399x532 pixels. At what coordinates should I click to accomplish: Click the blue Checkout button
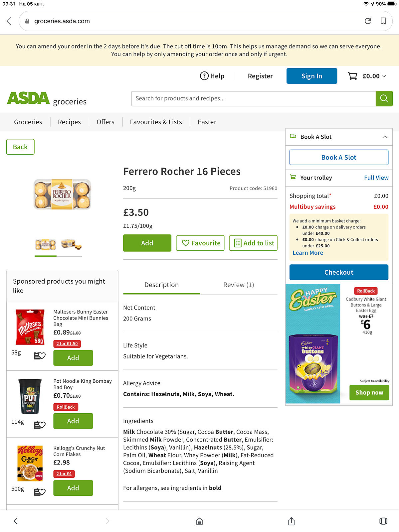pyautogui.click(x=339, y=272)
